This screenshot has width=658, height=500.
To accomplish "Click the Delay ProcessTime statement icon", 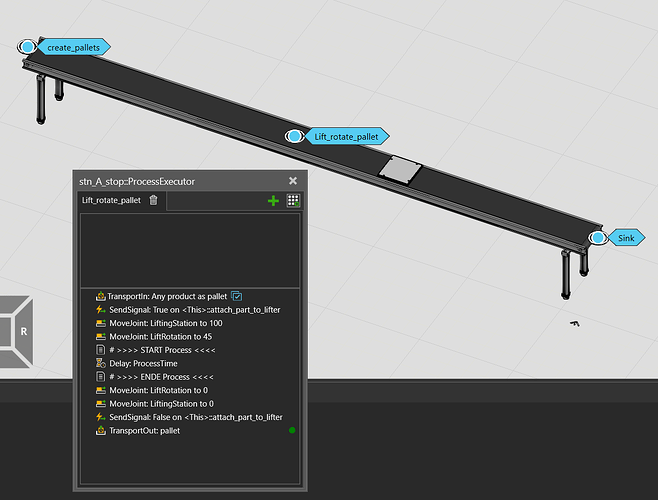I will 100,363.
